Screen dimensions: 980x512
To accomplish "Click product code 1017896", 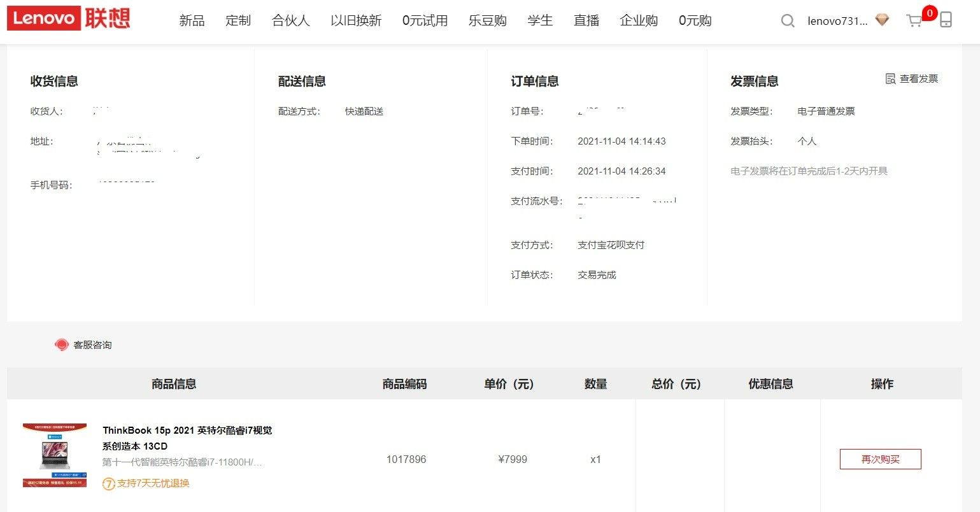I will (x=406, y=459).
